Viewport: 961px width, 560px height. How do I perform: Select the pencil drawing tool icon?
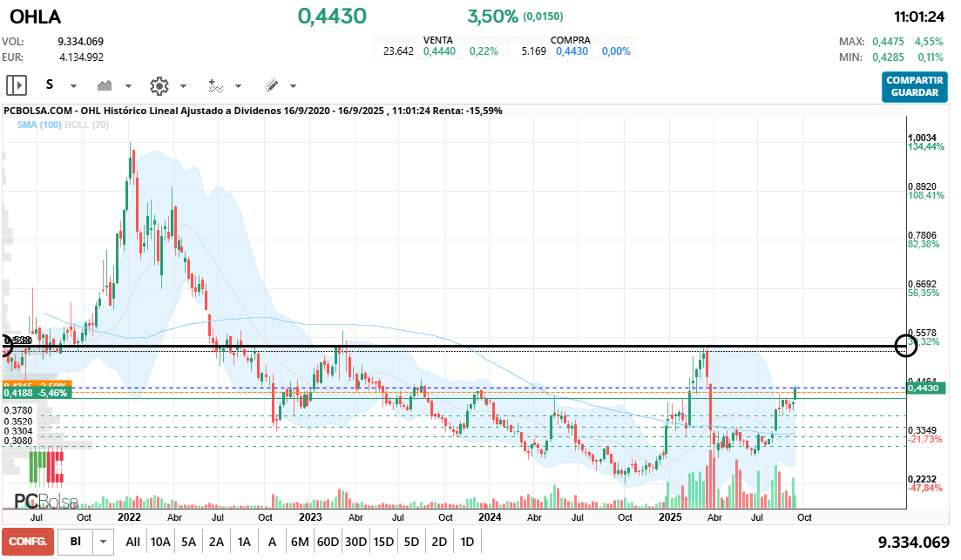[x=271, y=85]
